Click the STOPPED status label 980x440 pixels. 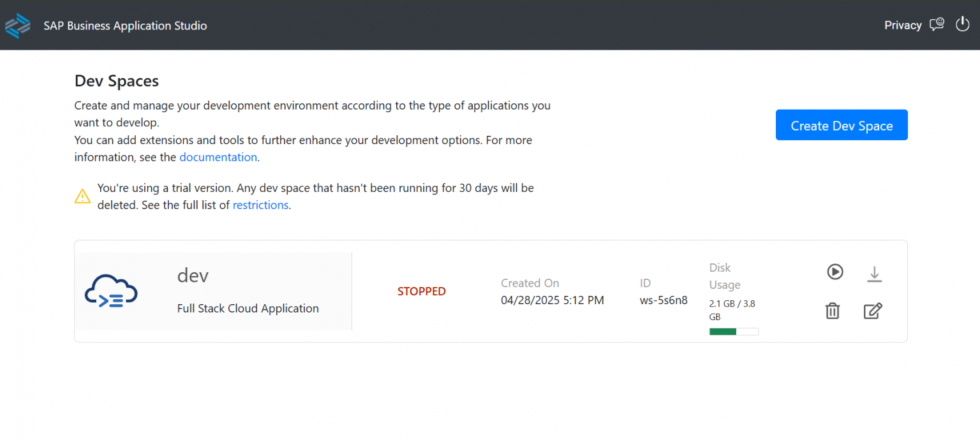[x=421, y=291]
